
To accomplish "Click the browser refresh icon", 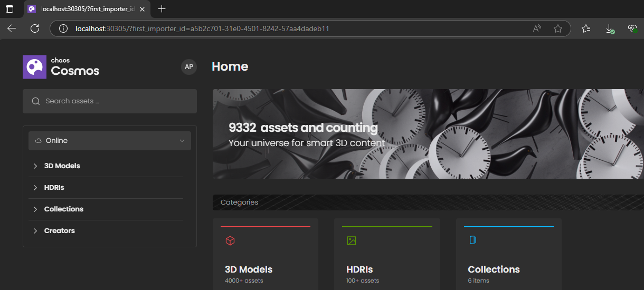I will coord(35,28).
